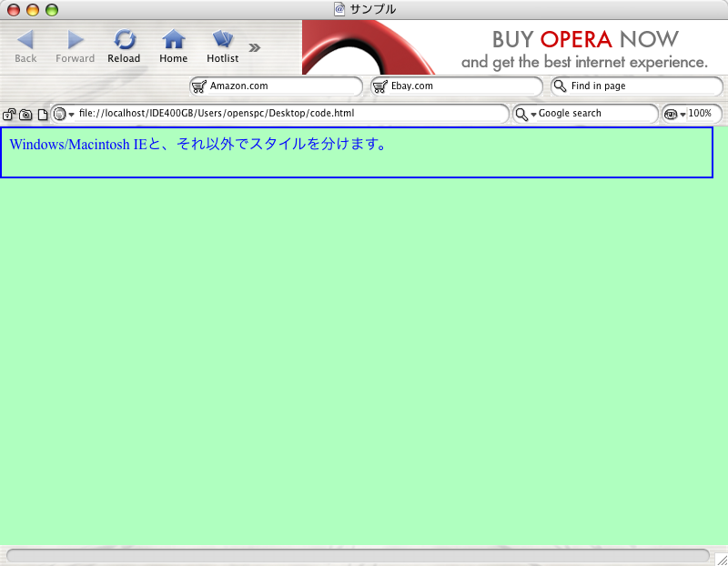Expand hidden toolbar buttons chevron
728x566 pixels.
click(255, 47)
